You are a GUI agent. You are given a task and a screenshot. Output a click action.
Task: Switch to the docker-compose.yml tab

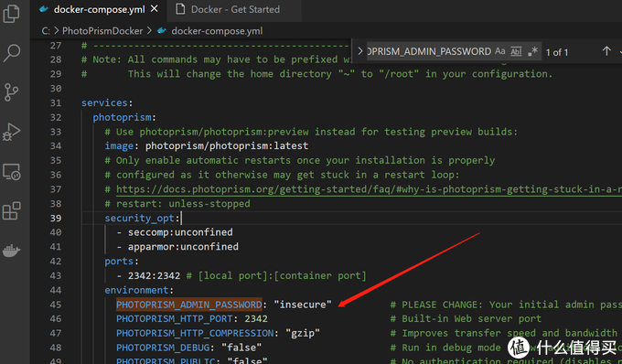pyautogui.click(x=99, y=9)
